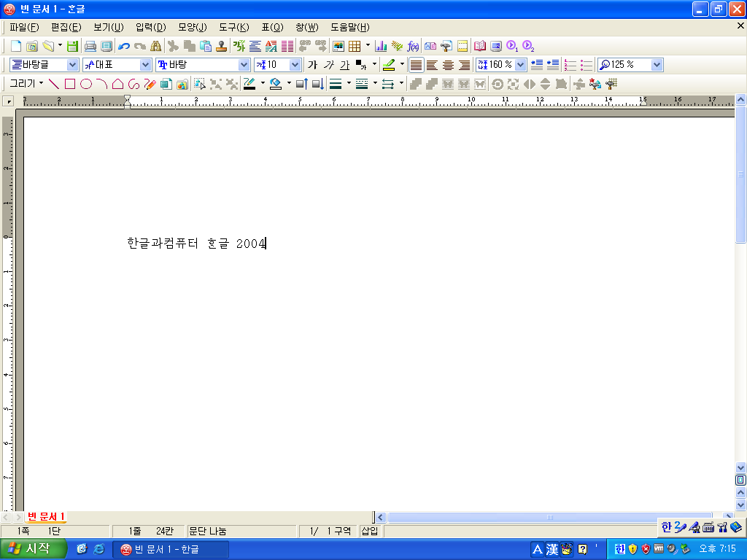Save the document with the green floppy icon
The height and width of the screenshot is (560, 747).
tap(72, 46)
